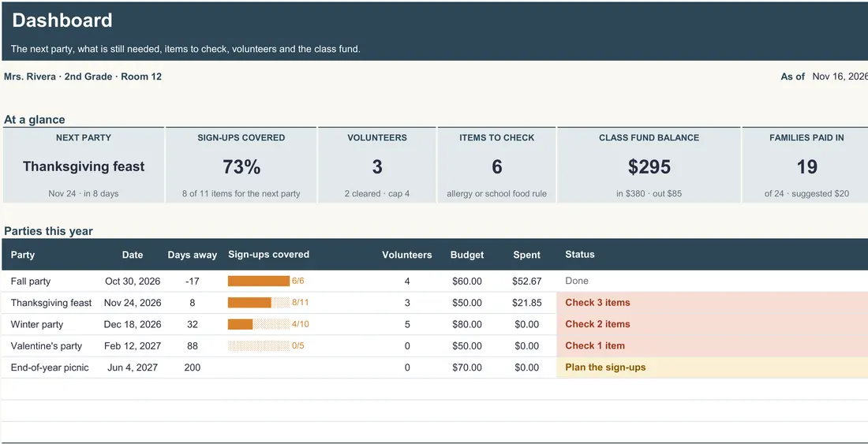This screenshot has height=444, width=868.
Task: Click the dashboard description subtitle text
Action: pos(185,49)
